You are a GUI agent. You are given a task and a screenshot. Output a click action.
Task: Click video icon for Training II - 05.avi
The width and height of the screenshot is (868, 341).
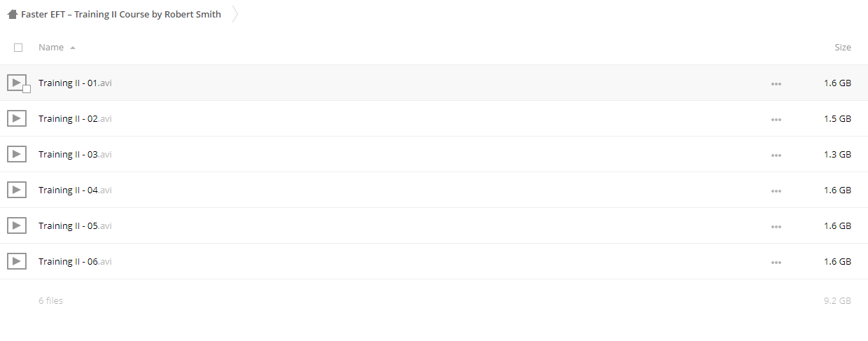[17, 225]
